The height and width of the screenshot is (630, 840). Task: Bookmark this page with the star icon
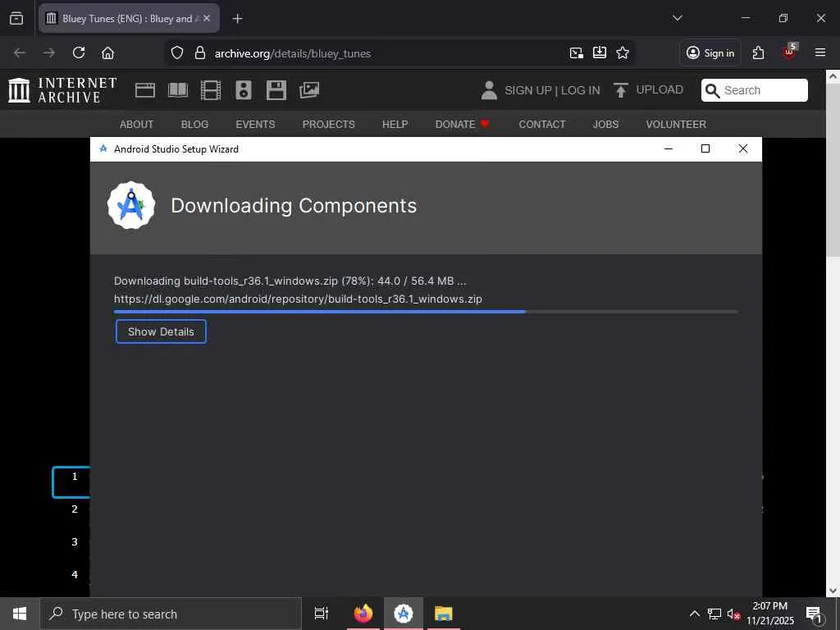coord(623,52)
